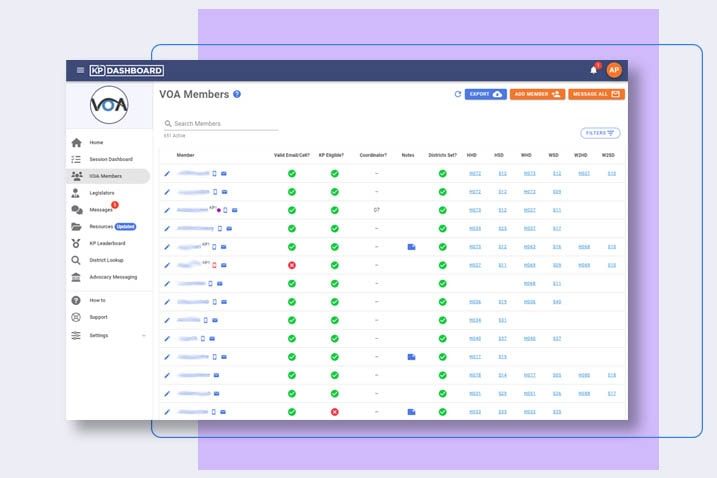Click the red X in KP Eligible column
717x478 pixels.
[x=335, y=411]
